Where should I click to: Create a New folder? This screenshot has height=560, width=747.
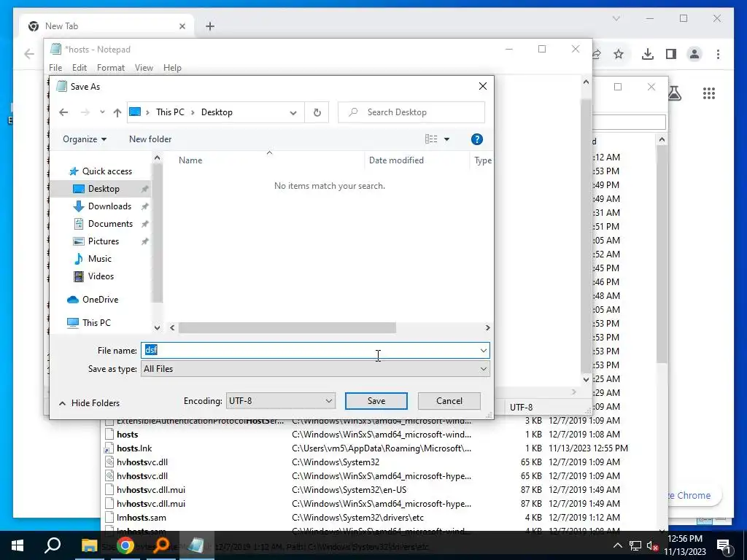[x=150, y=139]
